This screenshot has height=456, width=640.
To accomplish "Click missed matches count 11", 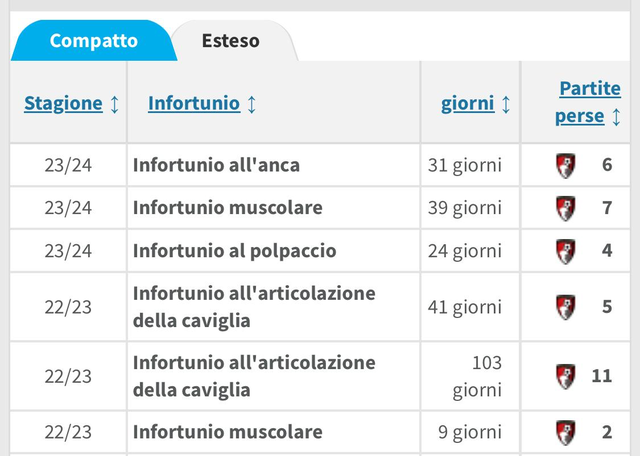I will click(601, 376).
